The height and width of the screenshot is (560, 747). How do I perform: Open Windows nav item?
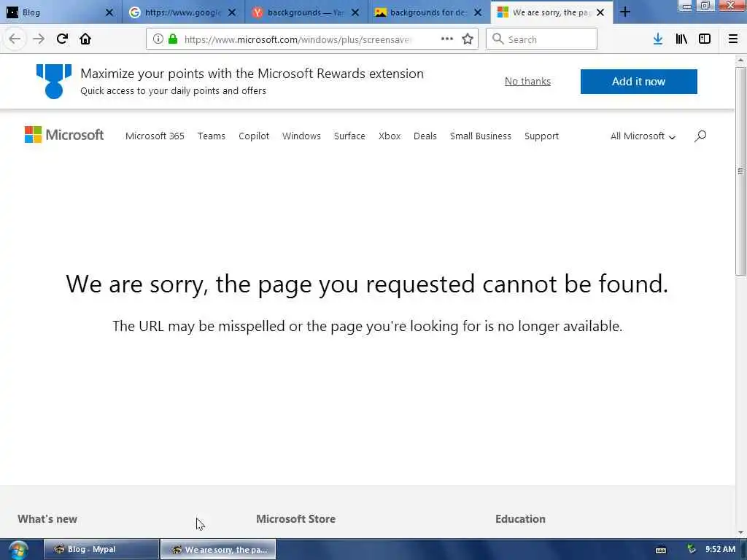(301, 136)
